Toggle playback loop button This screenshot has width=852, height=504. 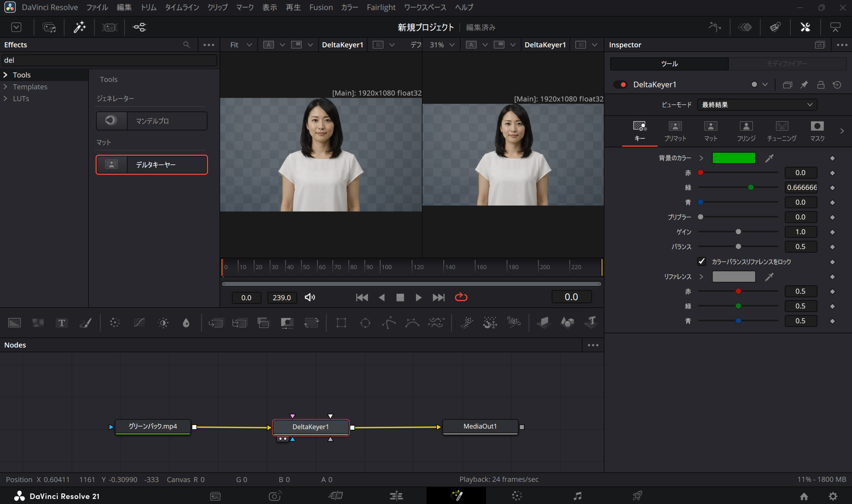[x=461, y=297]
